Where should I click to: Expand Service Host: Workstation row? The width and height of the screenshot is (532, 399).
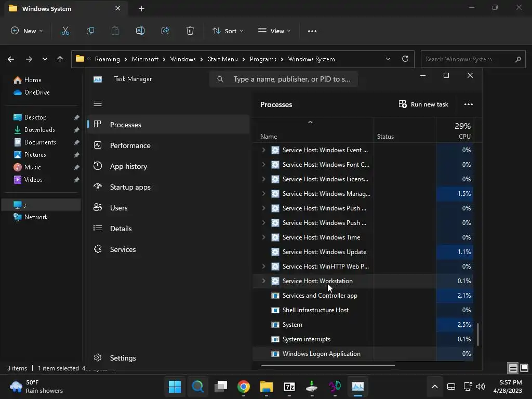pos(263,281)
